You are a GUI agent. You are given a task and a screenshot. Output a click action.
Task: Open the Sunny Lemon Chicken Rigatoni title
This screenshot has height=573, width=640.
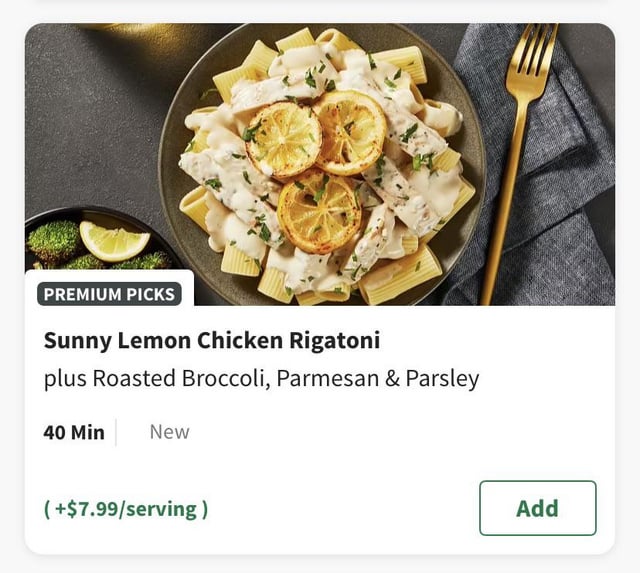(x=211, y=340)
